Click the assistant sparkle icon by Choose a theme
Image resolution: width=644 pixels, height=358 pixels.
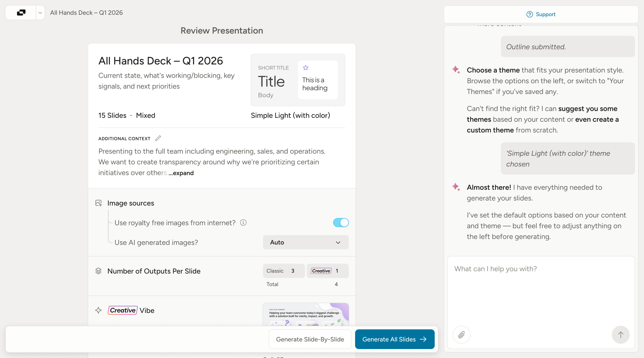coord(456,70)
